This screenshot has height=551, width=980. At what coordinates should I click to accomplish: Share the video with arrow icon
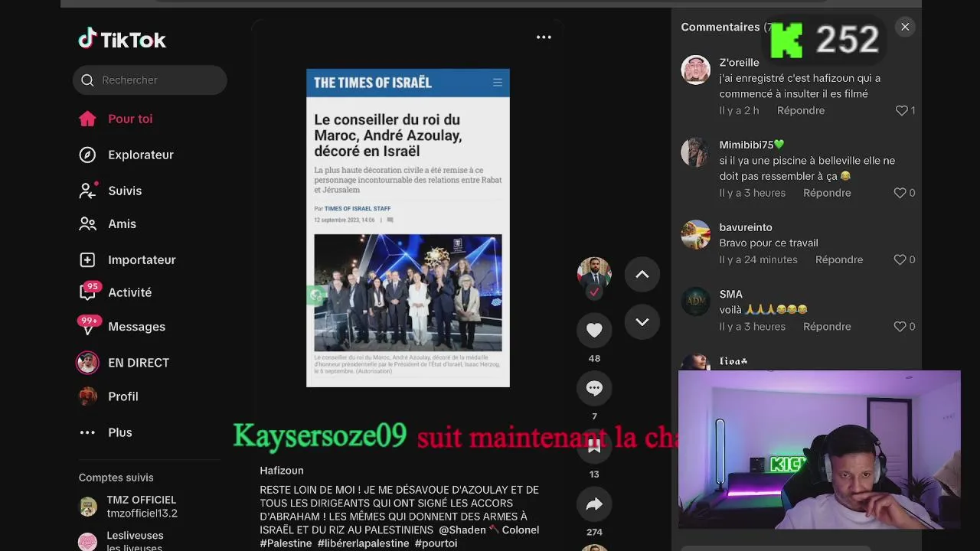coord(594,504)
